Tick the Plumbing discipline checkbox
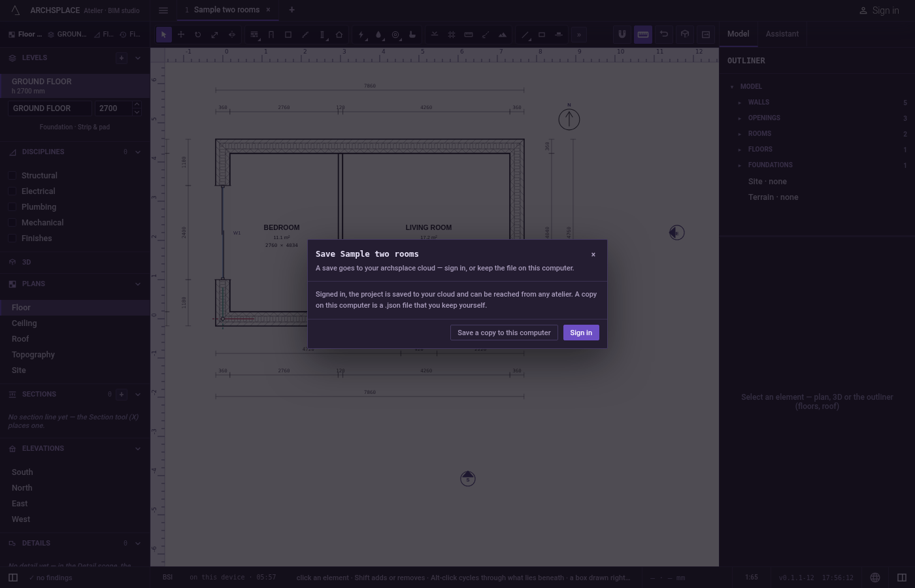This screenshot has height=588, width=915. point(12,207)
